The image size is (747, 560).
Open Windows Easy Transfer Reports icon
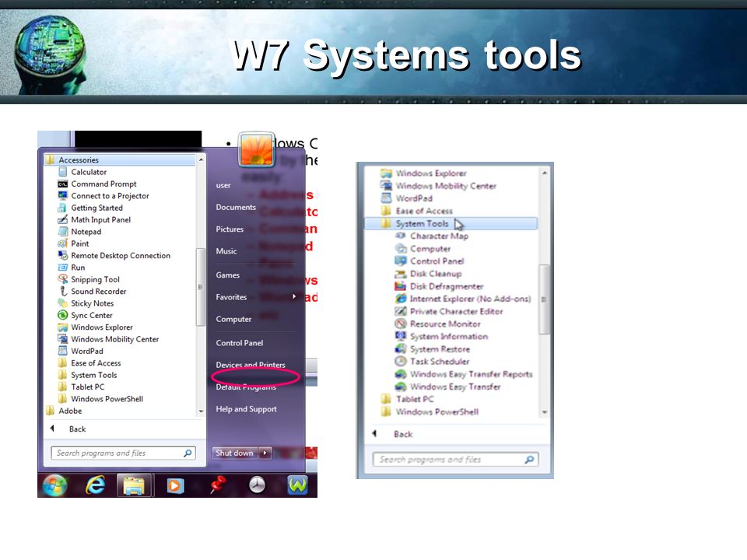click(401, 374)
